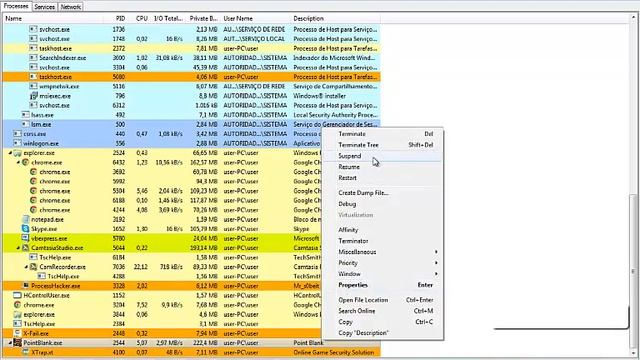Open Terminator from the context menu

click(382, 241)
